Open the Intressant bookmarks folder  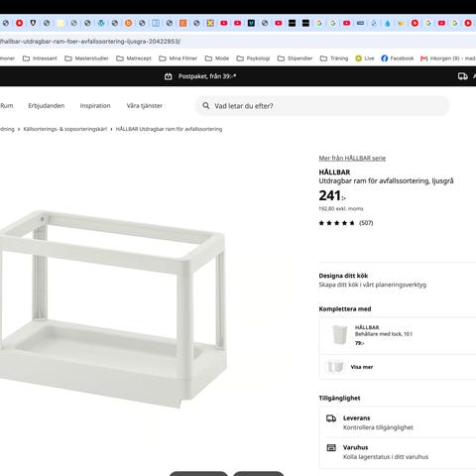pyautogui.click(x=40, y=59)
